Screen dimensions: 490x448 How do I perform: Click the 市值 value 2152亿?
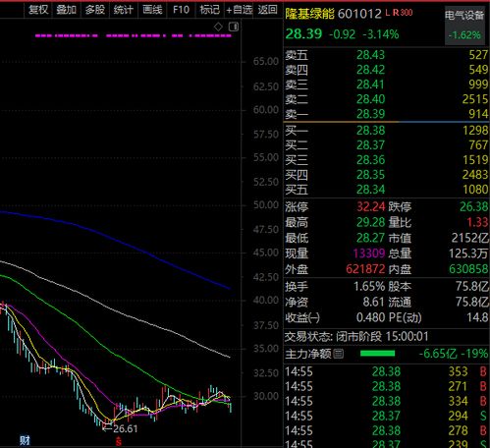469,238
